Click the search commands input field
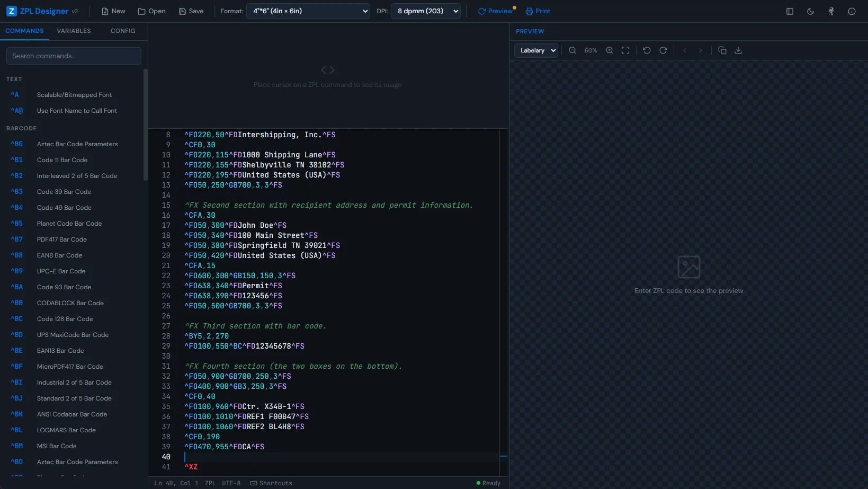Screen dimensions: 868x489 point(74,56)
